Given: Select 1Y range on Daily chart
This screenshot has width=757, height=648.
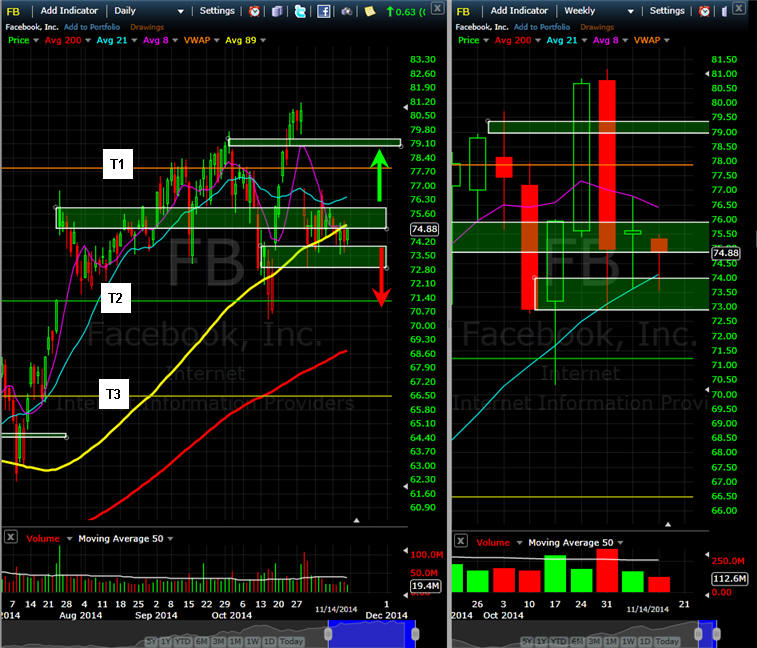Looking at the screenshot, I should (166, 641).
